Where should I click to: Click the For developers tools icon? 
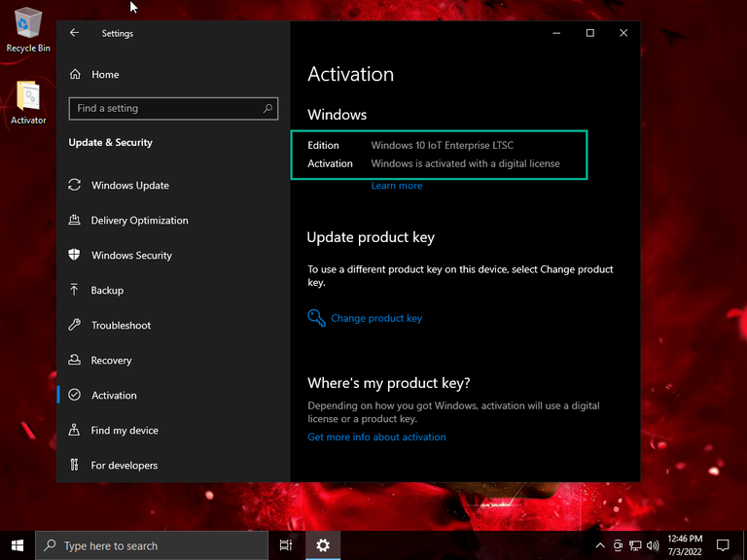pyautogui.click(x=74, y=465)
